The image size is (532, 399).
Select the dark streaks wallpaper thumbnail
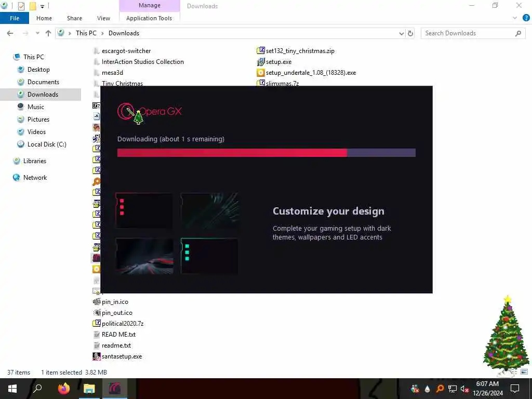209,210
